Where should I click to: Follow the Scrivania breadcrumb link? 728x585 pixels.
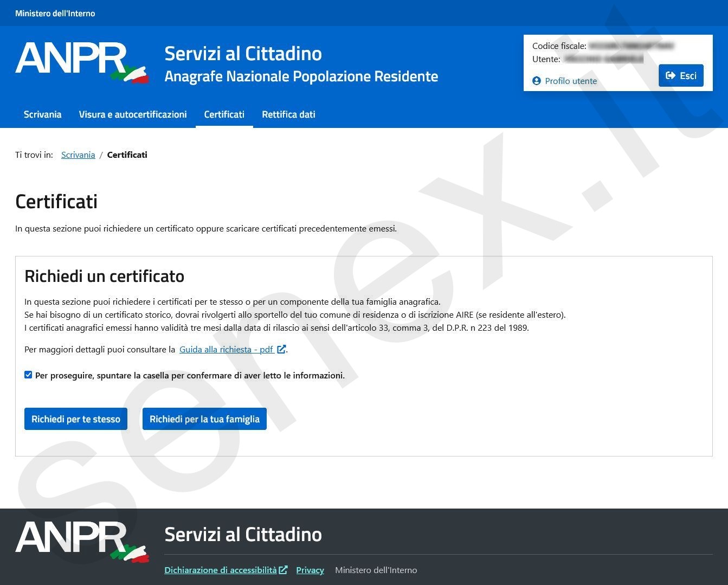point(78,155)
